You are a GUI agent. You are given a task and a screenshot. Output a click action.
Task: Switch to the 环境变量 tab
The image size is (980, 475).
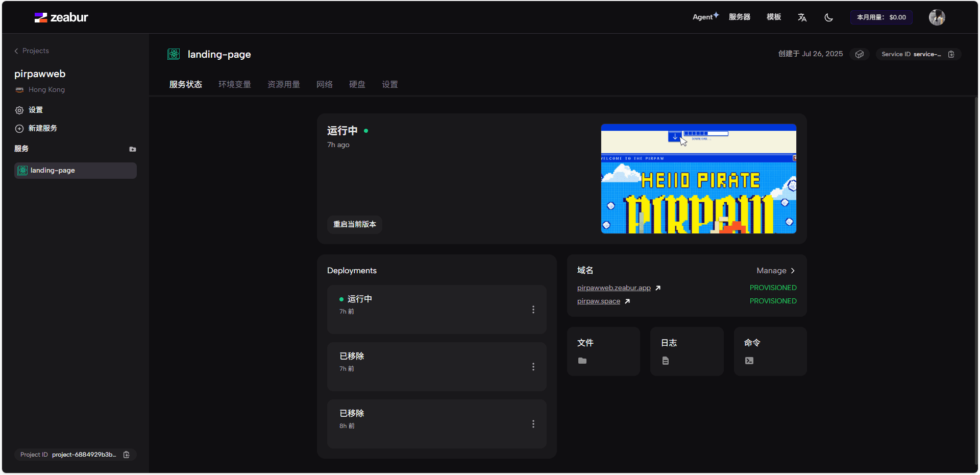pos(235,84)
